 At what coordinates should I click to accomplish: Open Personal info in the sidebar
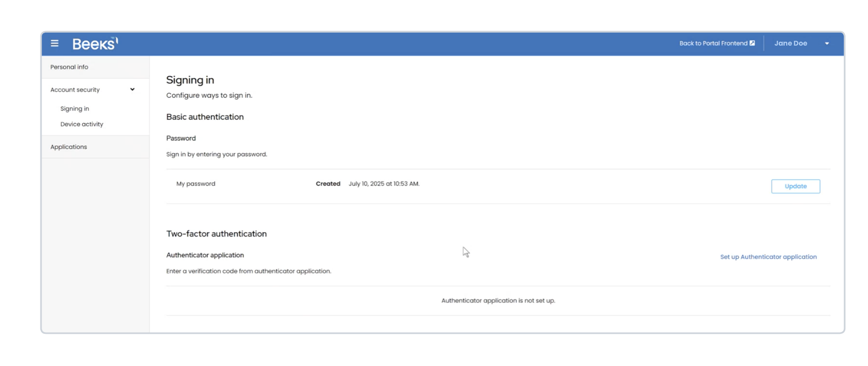[69, 67]
